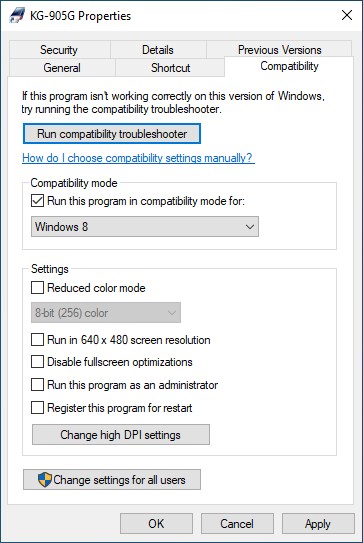363x543 pixels.
Task: Apply the compatibility changes
Action: point(318,524)
